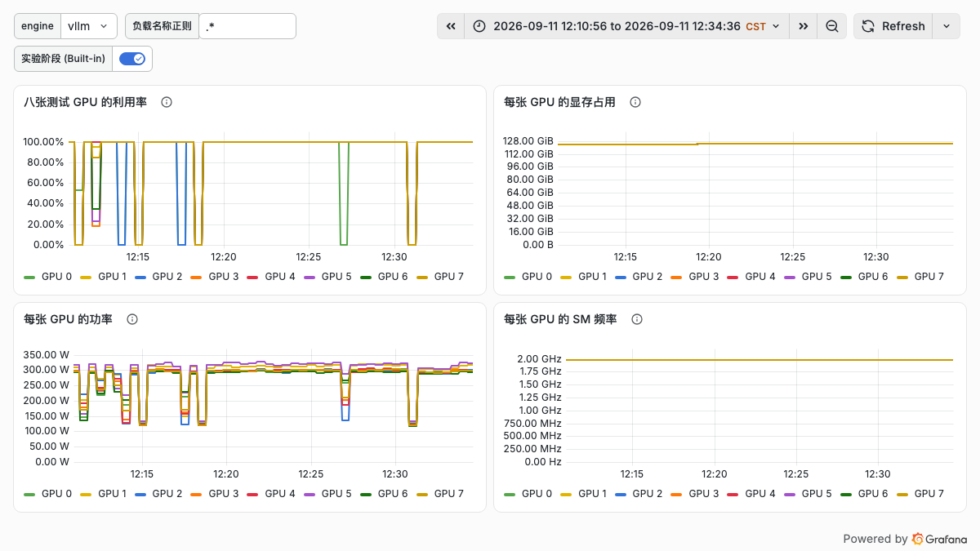The width and height of the screenshot is (980, 551).
Task: Open the time range picker
Action: pos(627,26)
